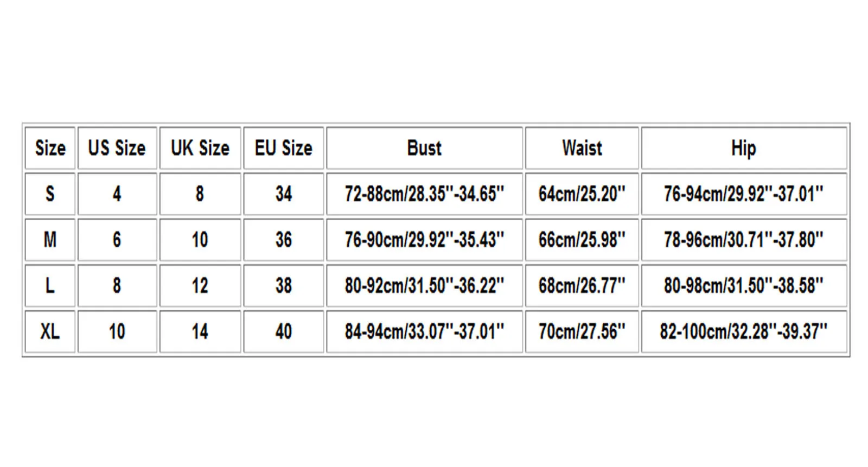Click UK size 14 cell
The image size is (868, 467).
coord(200,331)
